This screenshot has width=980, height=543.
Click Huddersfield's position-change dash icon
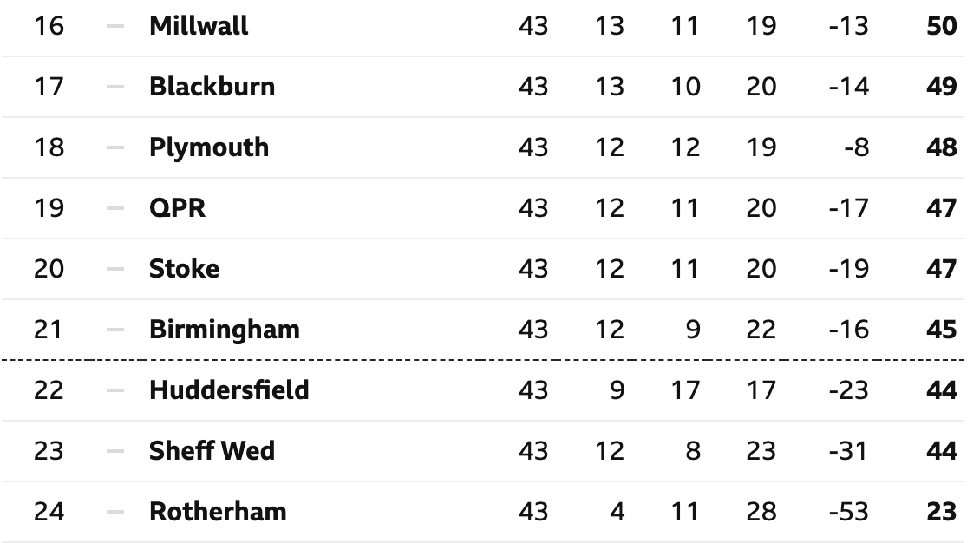pos(115,390)
